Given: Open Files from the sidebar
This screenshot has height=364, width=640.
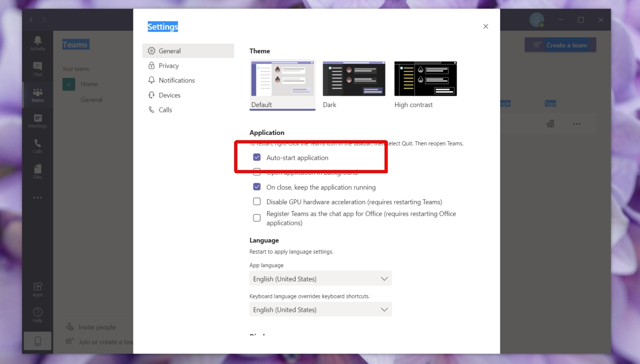Looking at the screenshot, I should [x=37, y=172].
